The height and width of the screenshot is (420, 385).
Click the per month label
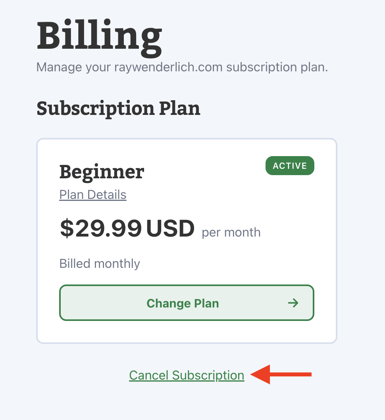pyautogui.click(x=231, y=232)
